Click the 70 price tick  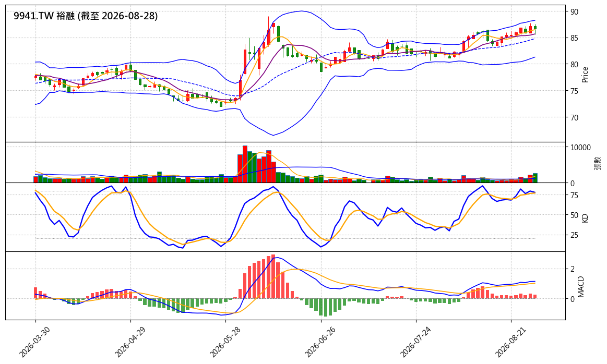tap(574, 117)
